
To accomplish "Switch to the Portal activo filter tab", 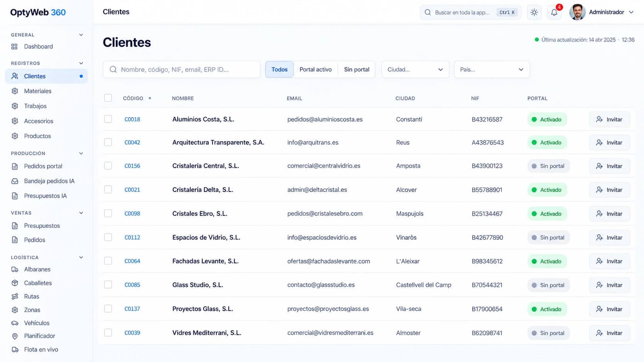I will pyautogui.click(x=315, y=69).
